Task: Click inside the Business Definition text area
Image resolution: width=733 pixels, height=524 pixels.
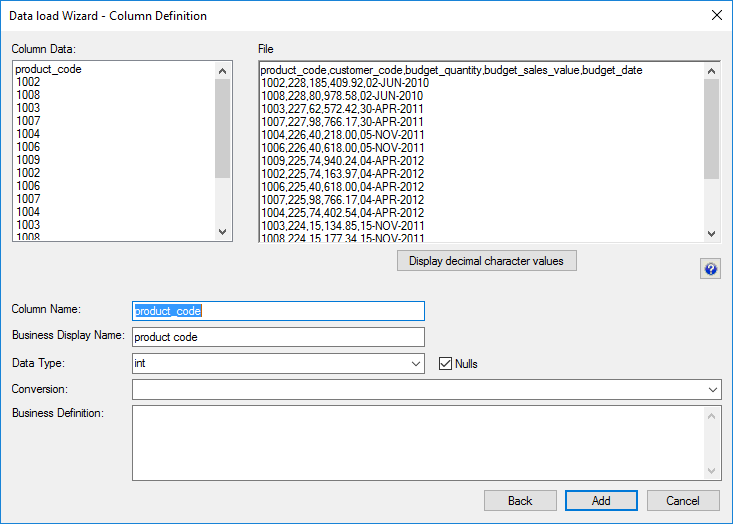Action: tap(420, 442)
